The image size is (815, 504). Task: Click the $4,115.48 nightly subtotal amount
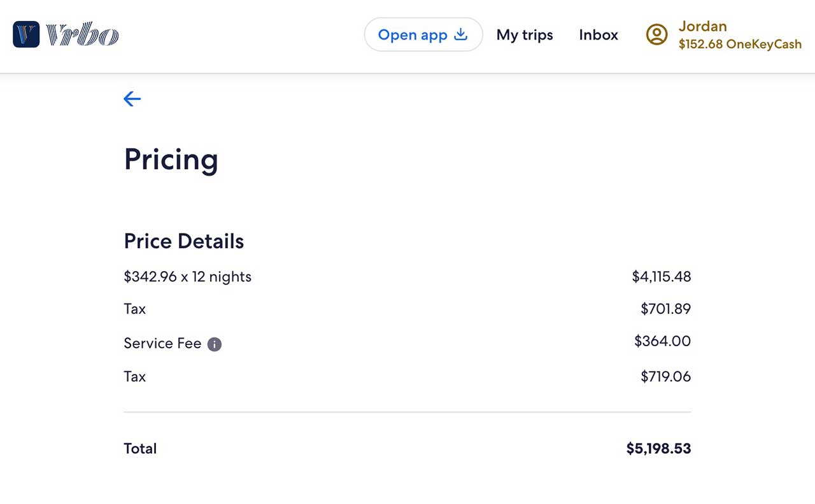coord(661,277)
